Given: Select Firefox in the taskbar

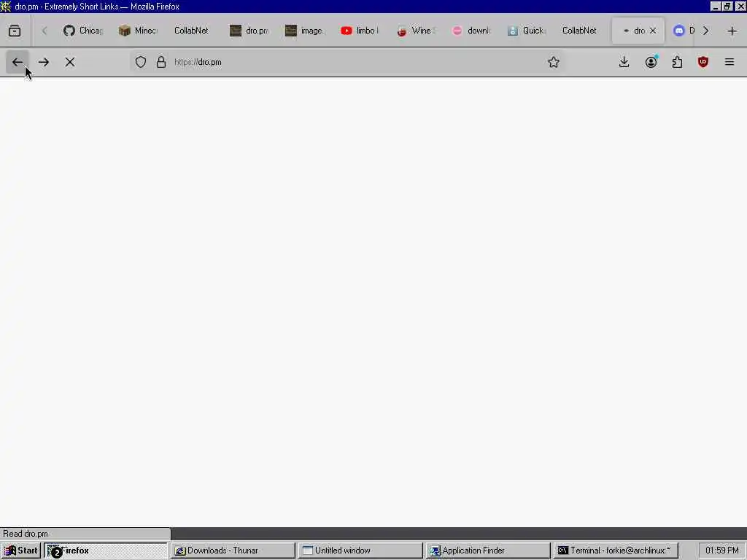Looking at the screenshot, I should (106, 551).
